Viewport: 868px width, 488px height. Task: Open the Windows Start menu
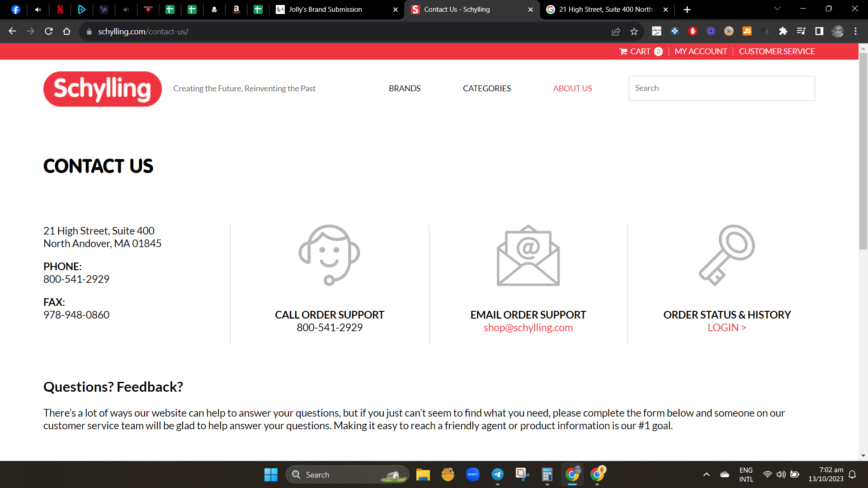point(271,474)
